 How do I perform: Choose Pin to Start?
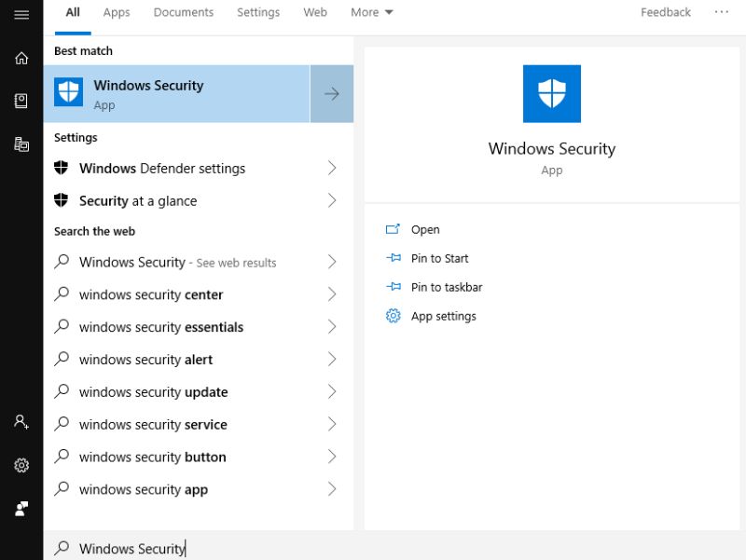(439, 258)
